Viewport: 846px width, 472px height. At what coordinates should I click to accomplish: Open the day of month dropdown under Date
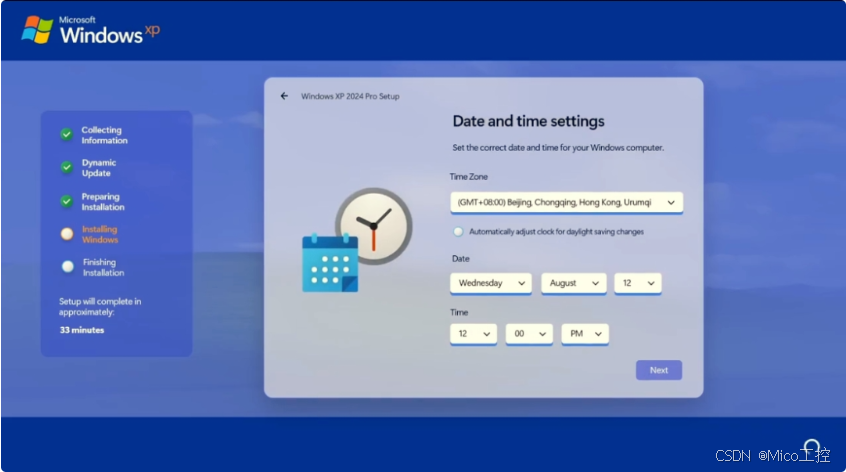[x=638, y=283]
